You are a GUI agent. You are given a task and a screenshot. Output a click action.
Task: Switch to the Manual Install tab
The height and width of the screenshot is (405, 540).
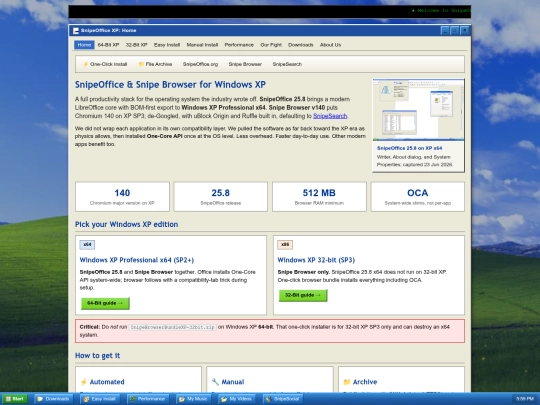[202, 45]
